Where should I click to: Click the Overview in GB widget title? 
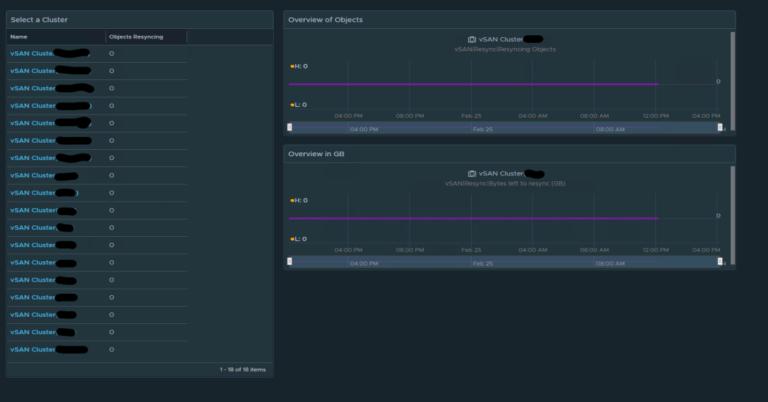316,154
